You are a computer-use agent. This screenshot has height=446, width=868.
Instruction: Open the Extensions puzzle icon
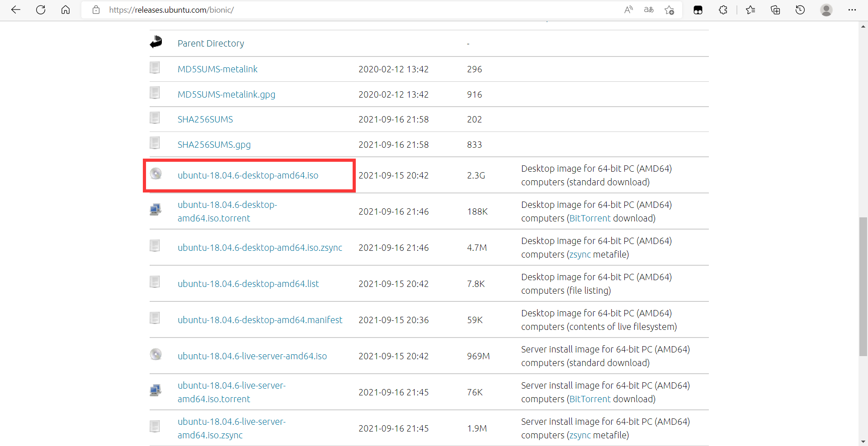click(x=723, y=10)
